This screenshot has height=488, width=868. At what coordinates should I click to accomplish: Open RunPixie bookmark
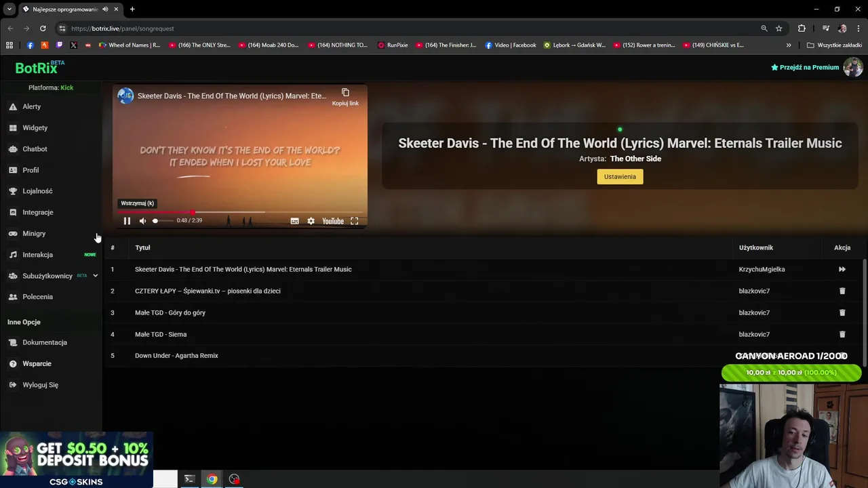point(393,45)
